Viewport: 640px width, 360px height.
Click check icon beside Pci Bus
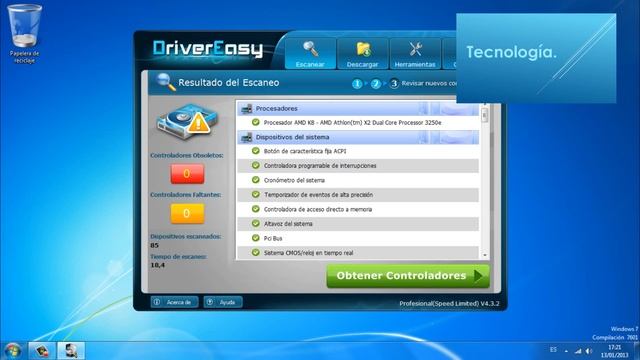[x=256, y=238]
